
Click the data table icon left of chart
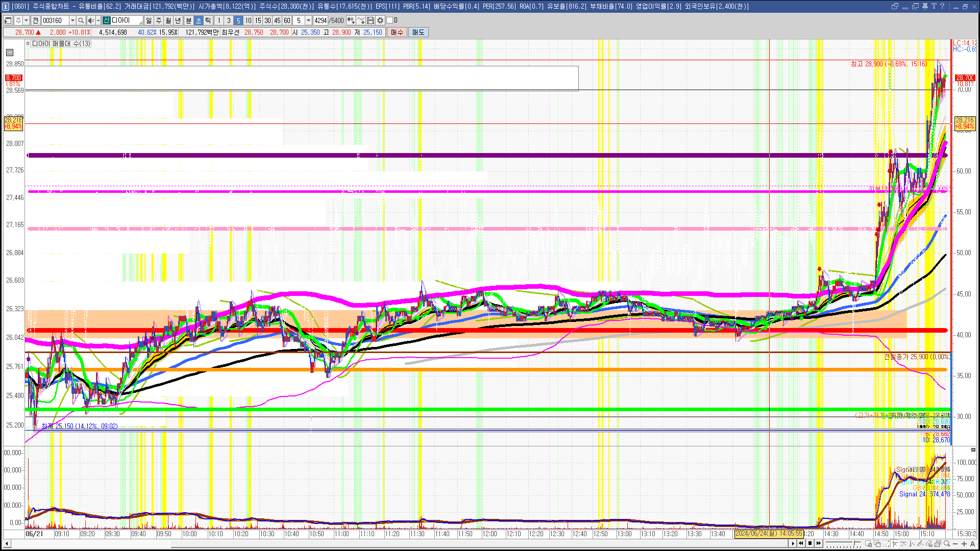coord(10,52)
